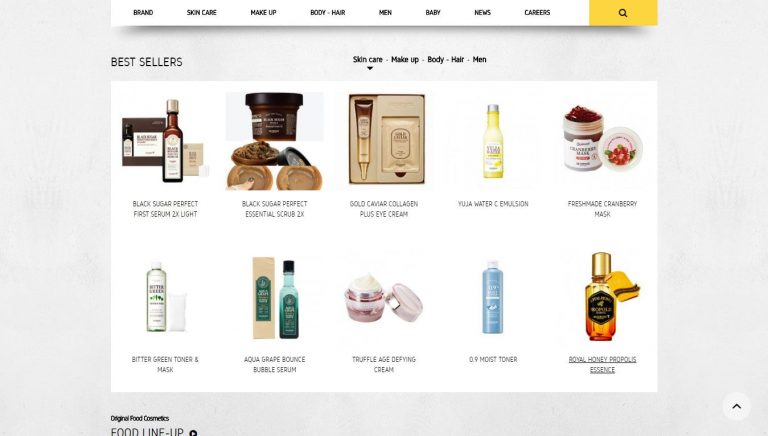Open Gold Caviar Collagen Eye Cream image
This screenshot has height=436, width=768.
pyautogui.click(x=386, y=140)
